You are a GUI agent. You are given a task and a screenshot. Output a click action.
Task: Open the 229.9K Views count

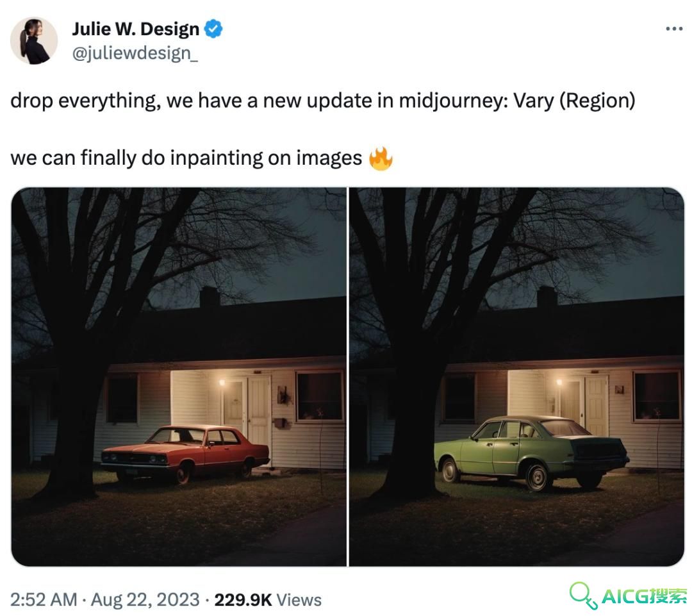click(x=268, y=600)
